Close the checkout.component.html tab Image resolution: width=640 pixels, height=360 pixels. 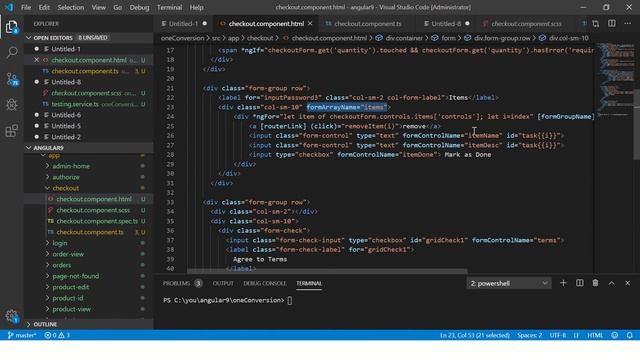click(310, 24)
